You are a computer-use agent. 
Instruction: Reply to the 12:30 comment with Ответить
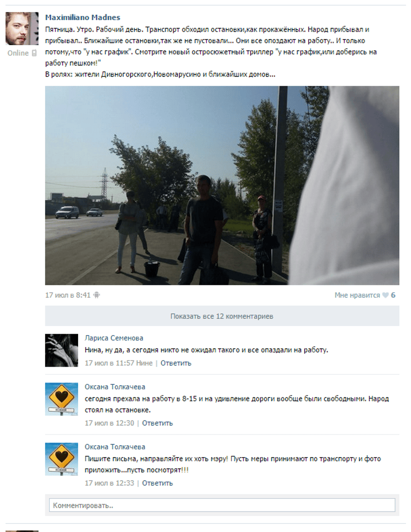tap(158, 423)
